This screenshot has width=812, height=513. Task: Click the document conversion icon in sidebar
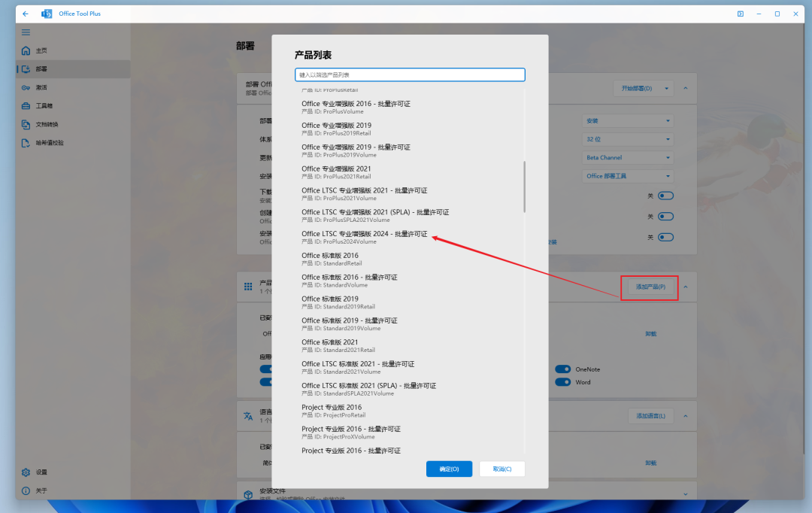coord(26,124)
